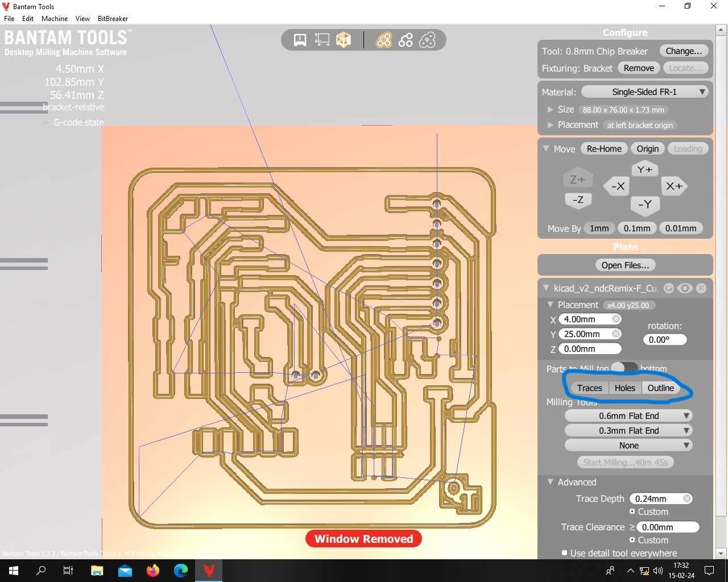This screenshot has width=728, height=582.
Task: Launch Microsoft Edge from taskbar
Action: [181, 571]
